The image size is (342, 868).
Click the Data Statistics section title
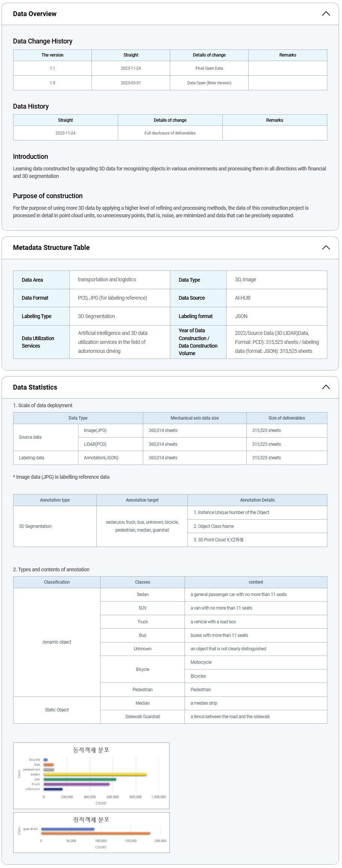point(35,387)
